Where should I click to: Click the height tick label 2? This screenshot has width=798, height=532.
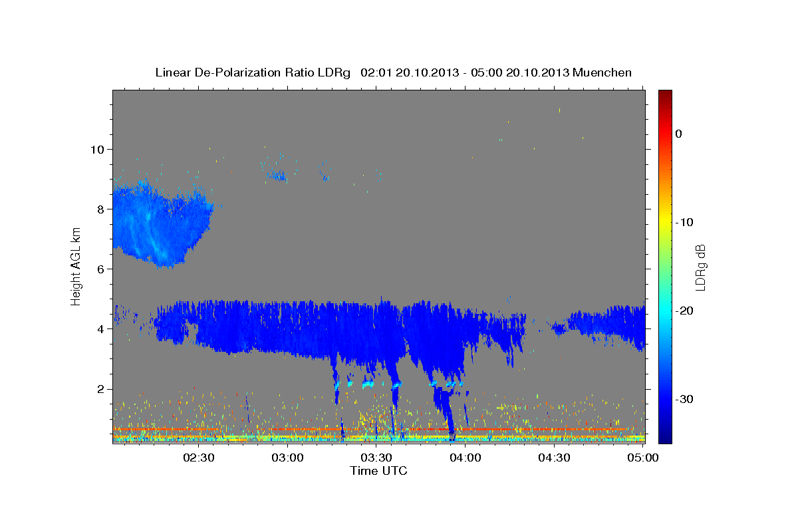pos(100,389)
